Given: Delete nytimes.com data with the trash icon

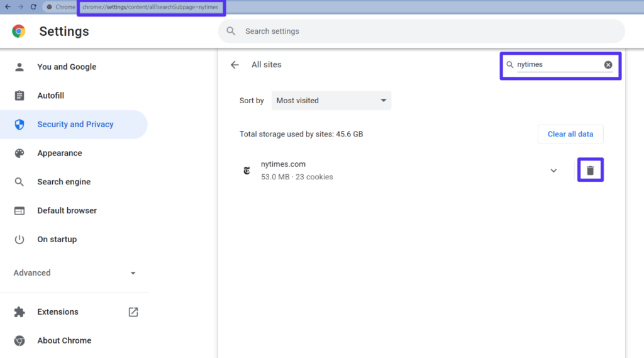Looking at the screenshot, I should (590, 170).
